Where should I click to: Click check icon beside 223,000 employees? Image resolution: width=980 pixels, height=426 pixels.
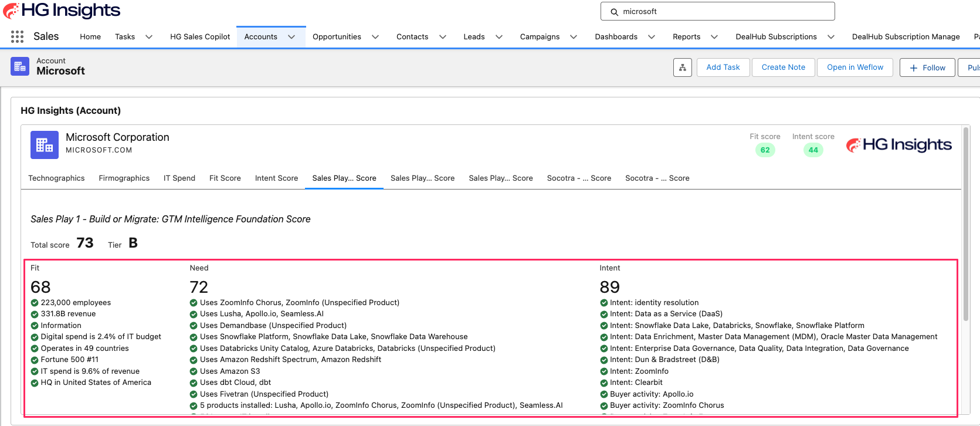tap(35, 303)
